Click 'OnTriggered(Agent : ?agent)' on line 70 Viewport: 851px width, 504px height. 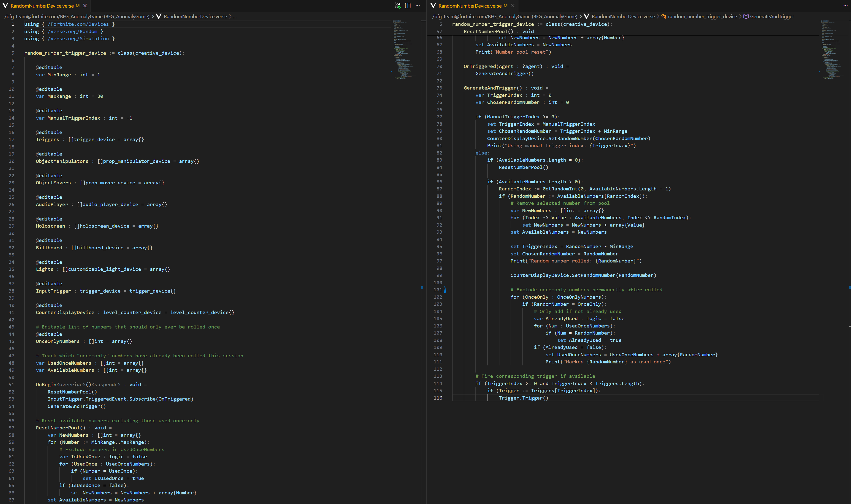click(x=503, y=67)
